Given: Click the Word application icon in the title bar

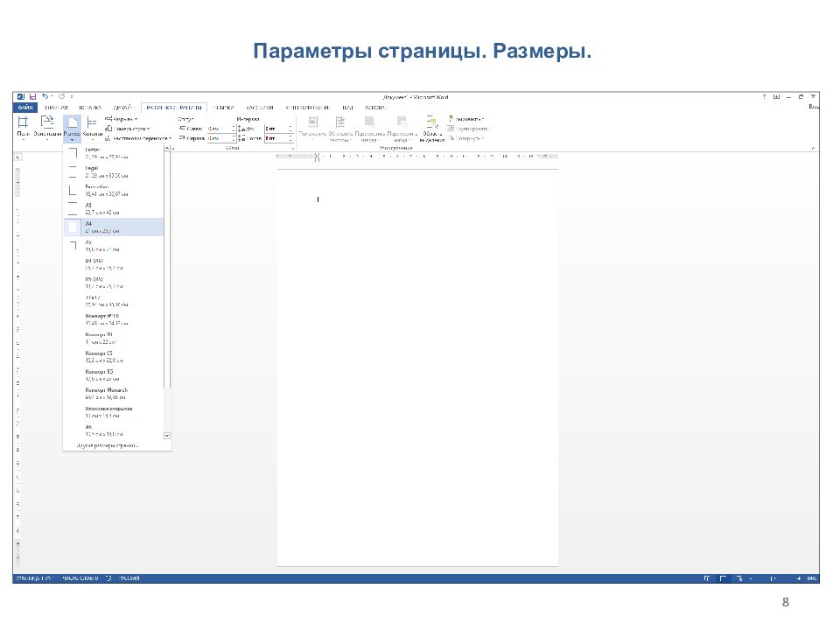Looking at the screenshot, I should pos(20,96).
